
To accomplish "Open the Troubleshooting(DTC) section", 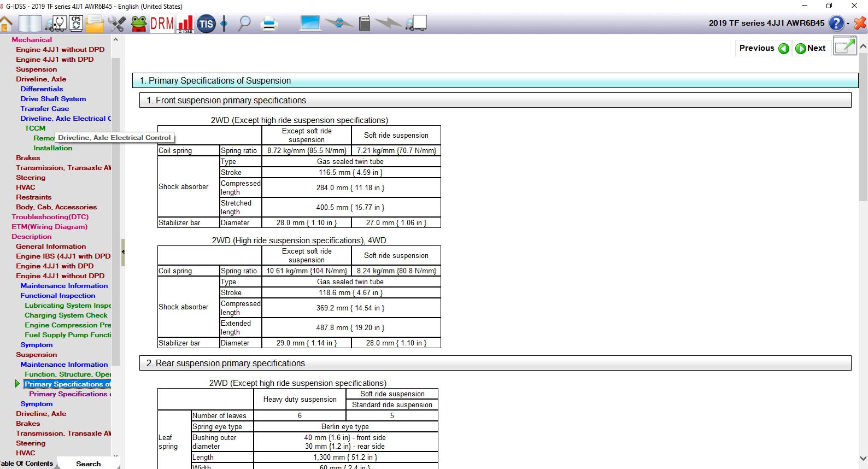I will pyautogui.click(x=50, y=216).
